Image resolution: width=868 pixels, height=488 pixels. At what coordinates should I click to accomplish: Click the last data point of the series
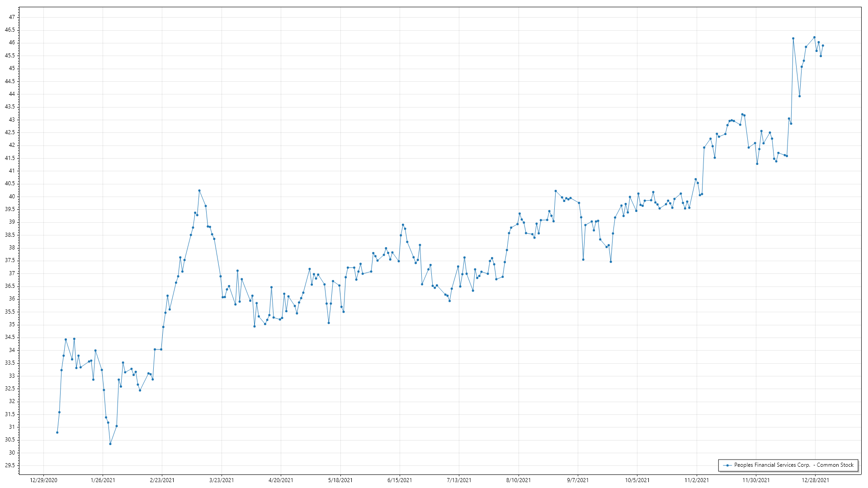(x=823, y=46)
